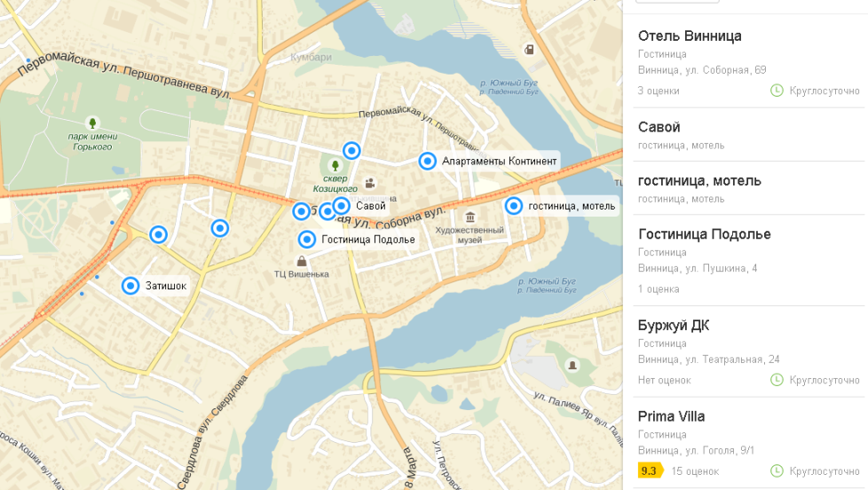Select the Апартаменты Континент map pin
The width and height of the screenshot is (868, 490).
428,162
